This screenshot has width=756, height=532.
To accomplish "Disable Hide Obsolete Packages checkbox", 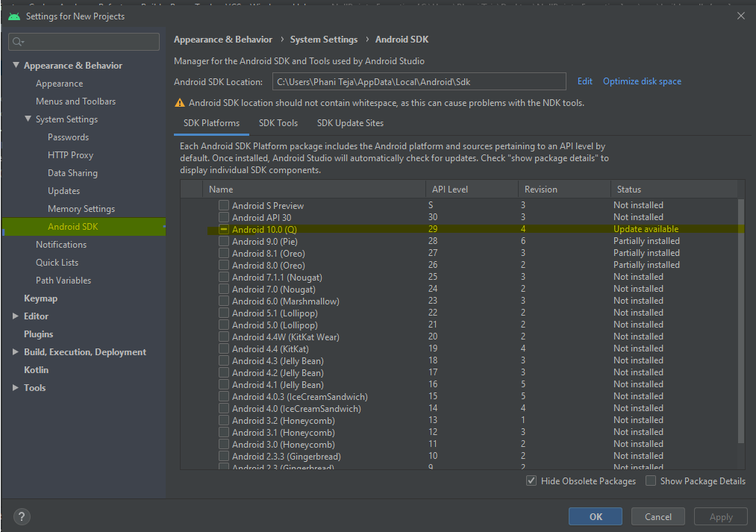I will (x=531, y=481).
